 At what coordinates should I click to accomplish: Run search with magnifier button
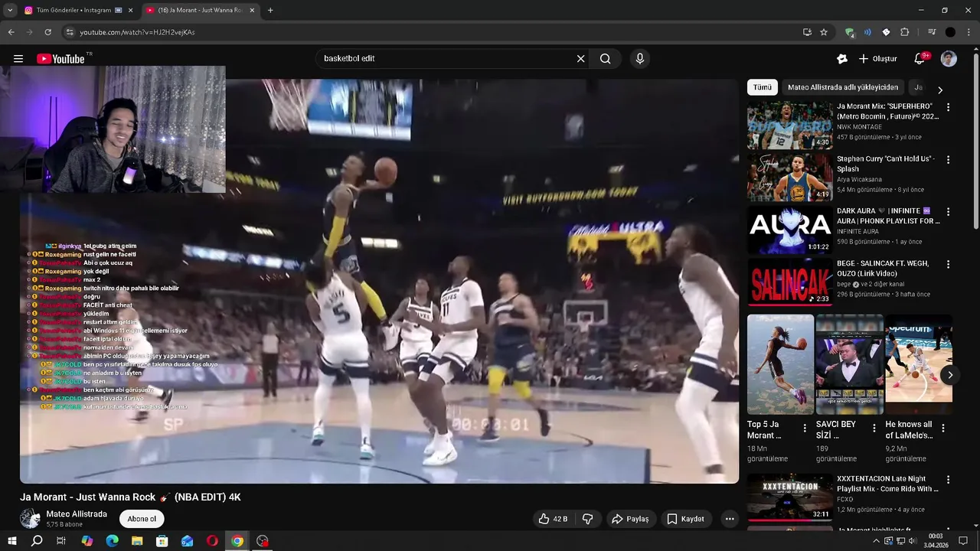(x=606, y=59)
